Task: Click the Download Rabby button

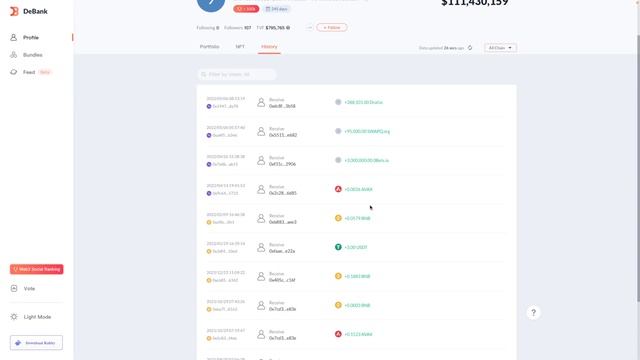Action: 36,343
